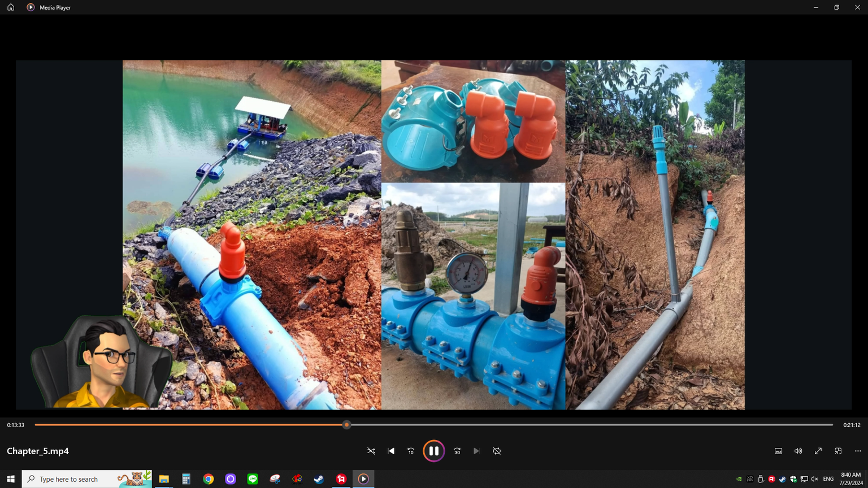
Task: Skip back 10 seconds
Action: pyautogui.click(x=411, y=451)
